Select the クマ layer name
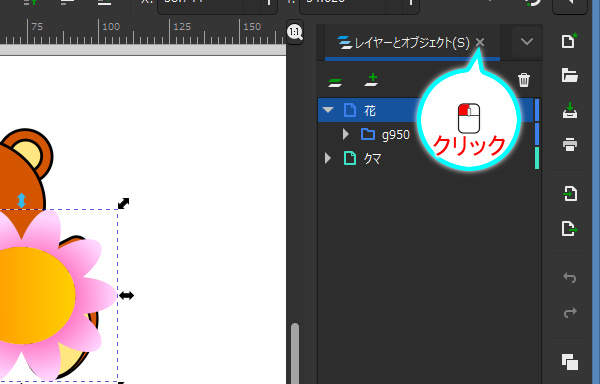 point(372,159)
